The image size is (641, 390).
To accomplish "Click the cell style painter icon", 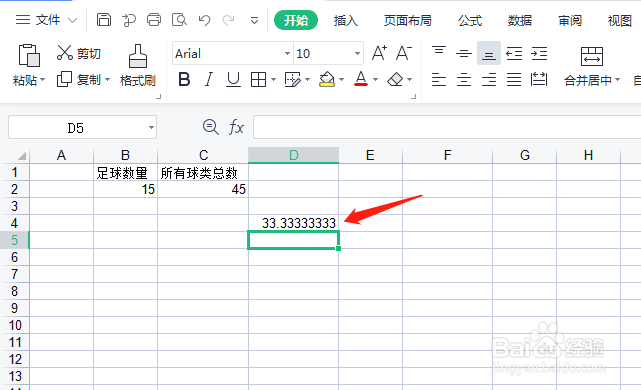I will (292, 79).
